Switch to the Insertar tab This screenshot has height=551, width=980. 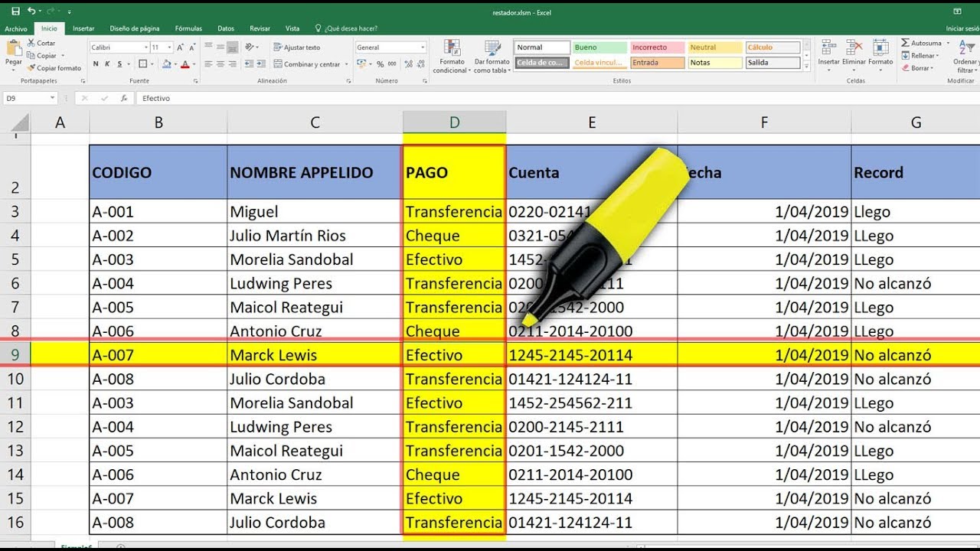point(83,28)
